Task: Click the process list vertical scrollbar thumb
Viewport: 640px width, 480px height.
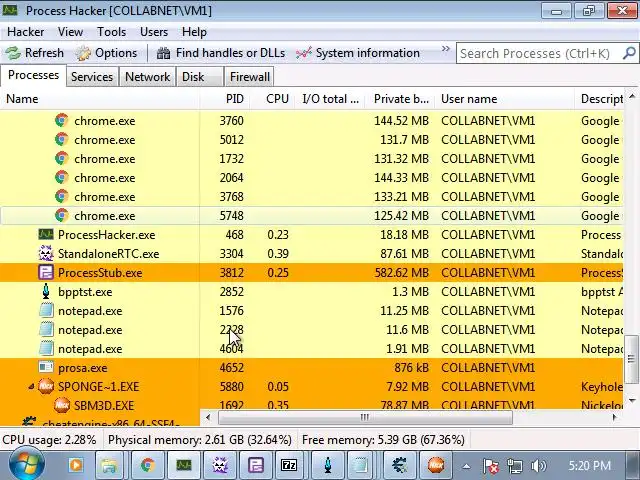Action: [631, 360]
